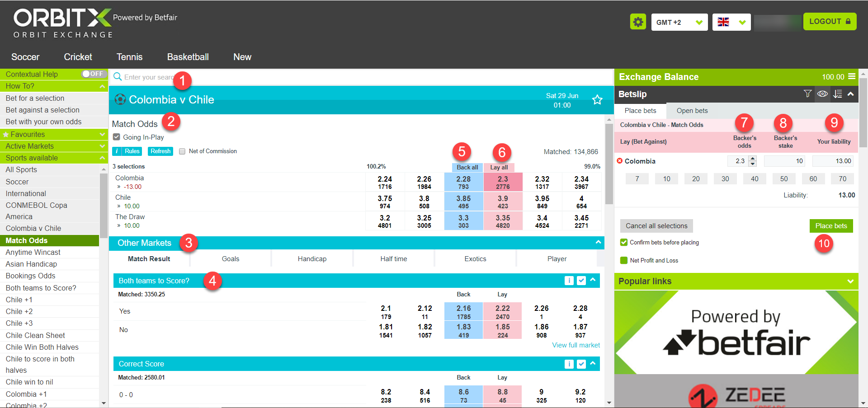Click Colombia blue back price 2.28
This screenshot has height=408, width=868.
(463, 182)
